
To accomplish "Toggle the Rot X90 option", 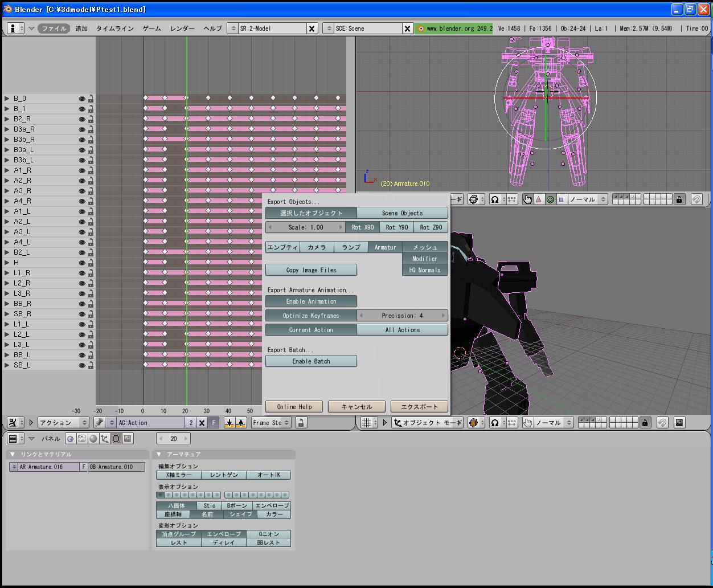I will coord(362,227).
